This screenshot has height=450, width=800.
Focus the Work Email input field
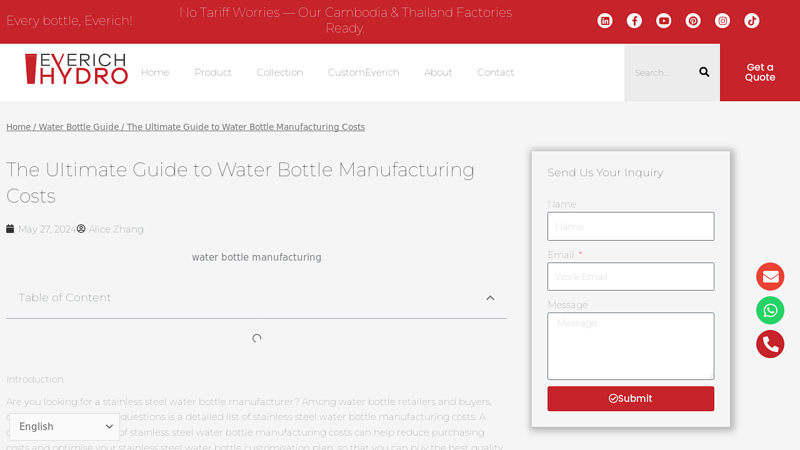[x=631, y=277]
